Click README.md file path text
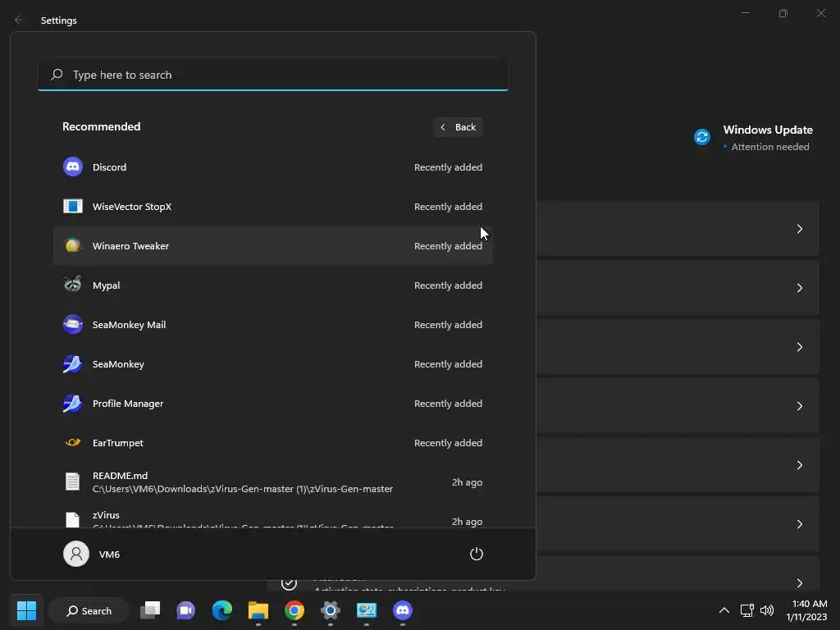 [x=243, y=489]
